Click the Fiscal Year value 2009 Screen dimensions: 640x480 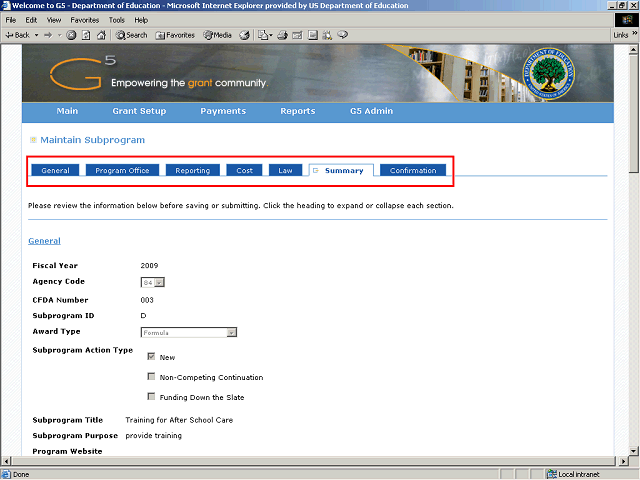pos(149,266)
